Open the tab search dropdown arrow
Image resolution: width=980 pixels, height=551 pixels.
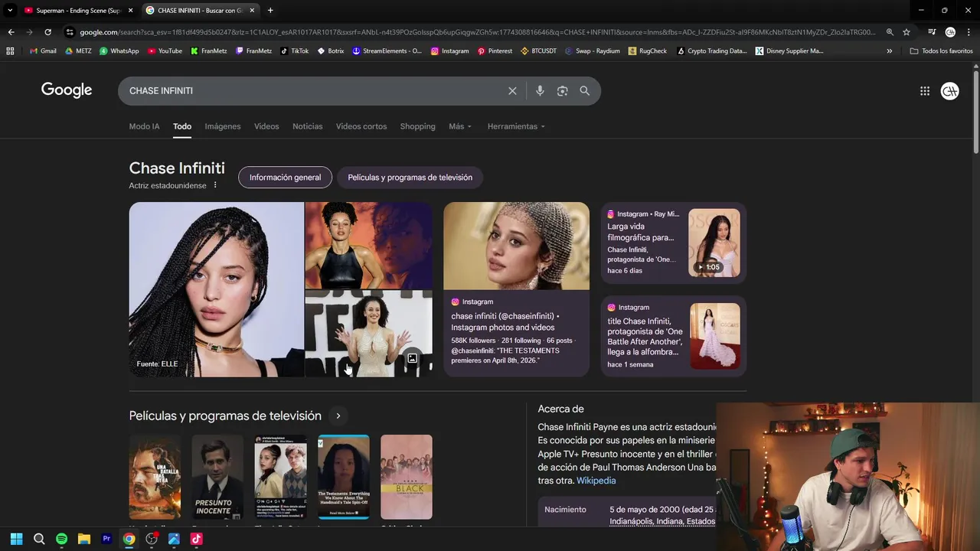[10, 10]
